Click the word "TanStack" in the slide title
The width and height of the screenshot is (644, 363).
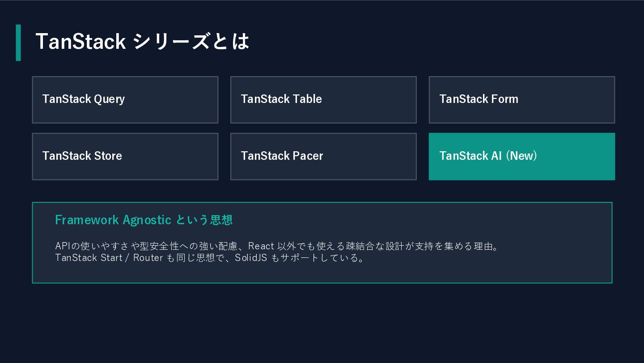[80, 42]
